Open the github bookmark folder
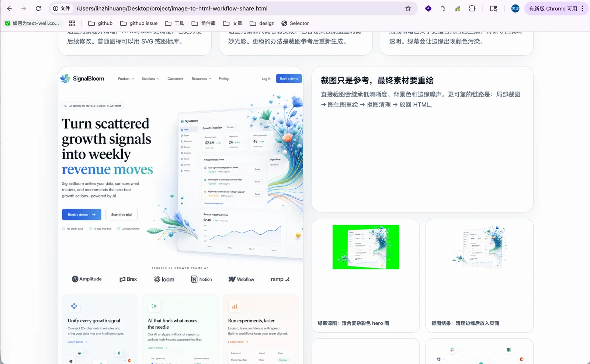Screen dimensions: 590x364 tap(100, 23)
